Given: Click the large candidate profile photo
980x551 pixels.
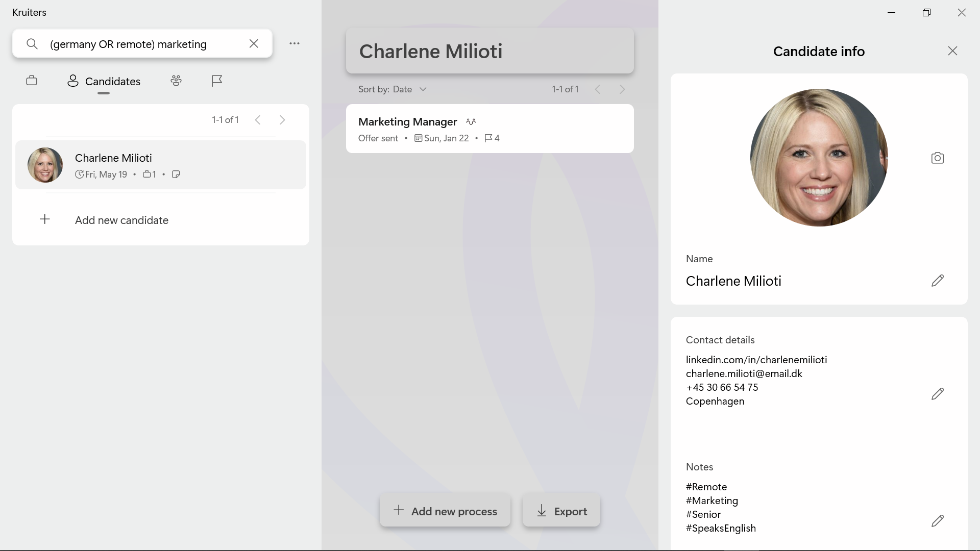Looking at the screenshot, I should 819,158.
